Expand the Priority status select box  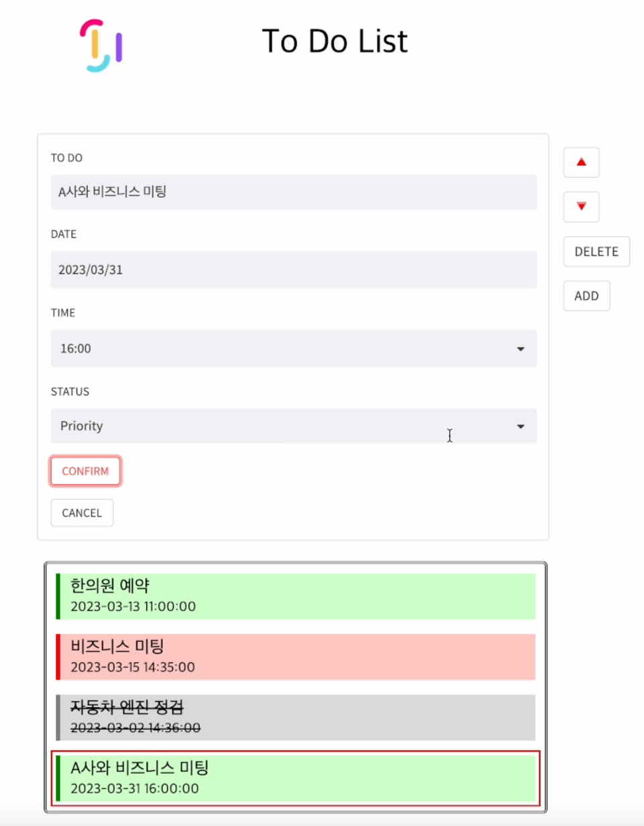(294, 426)
